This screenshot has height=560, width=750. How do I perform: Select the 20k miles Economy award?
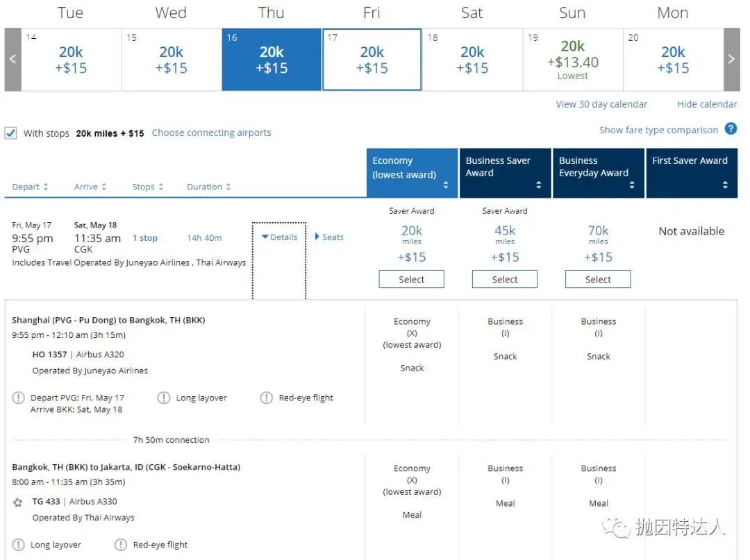[x=411, y=280]
